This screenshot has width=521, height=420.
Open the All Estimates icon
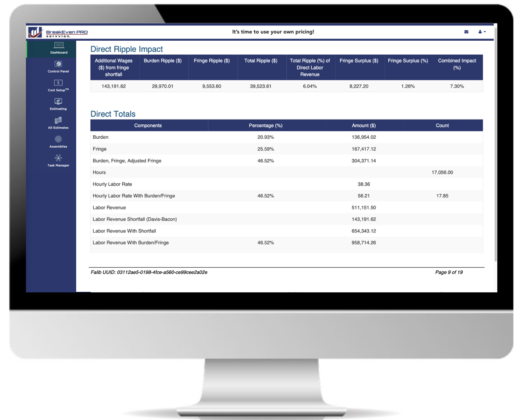point(58,120)
